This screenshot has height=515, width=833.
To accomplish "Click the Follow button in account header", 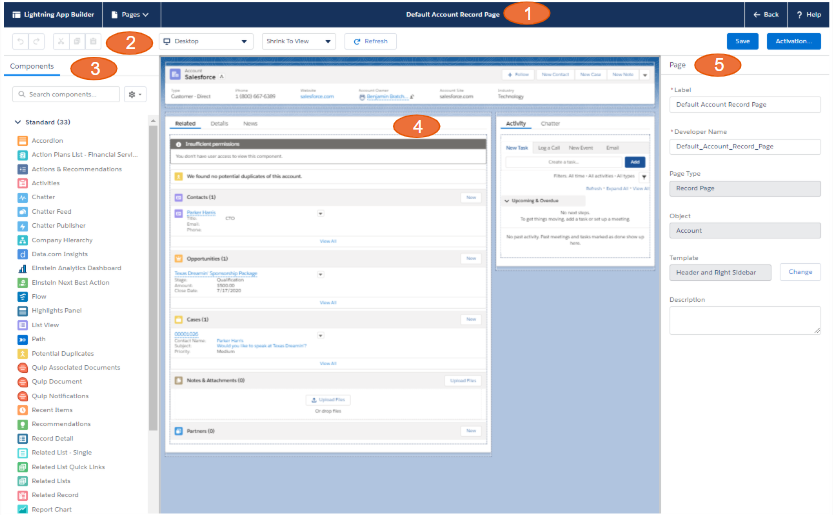I will click(x=518, y=75).
